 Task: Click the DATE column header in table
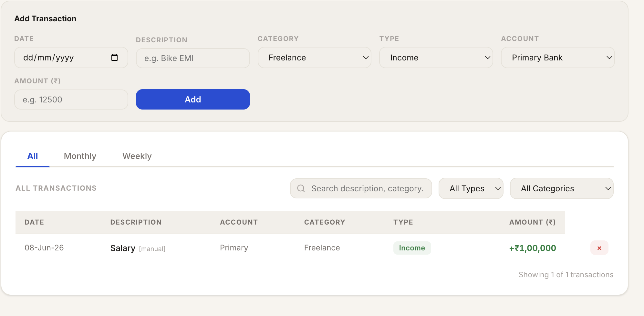click(x=34, y=222)
